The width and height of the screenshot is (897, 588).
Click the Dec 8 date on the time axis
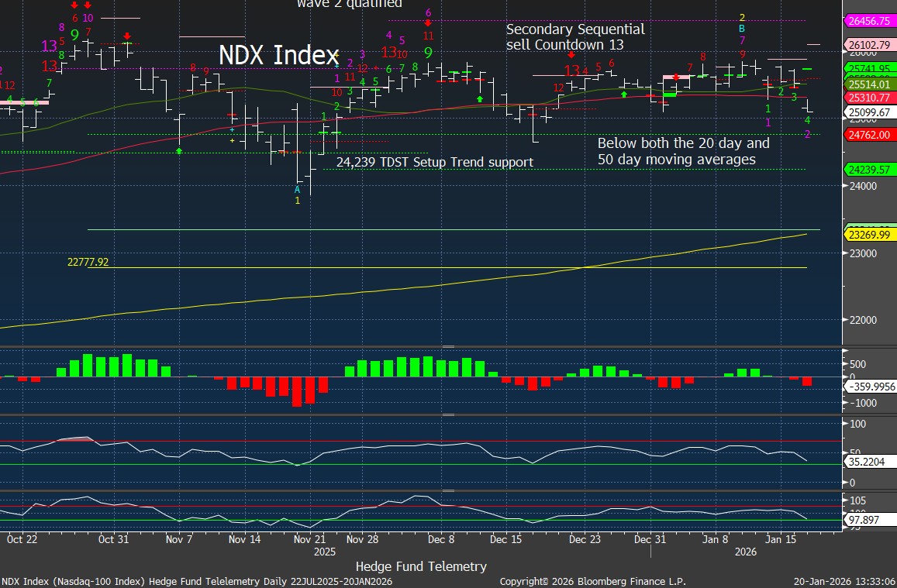441,538
